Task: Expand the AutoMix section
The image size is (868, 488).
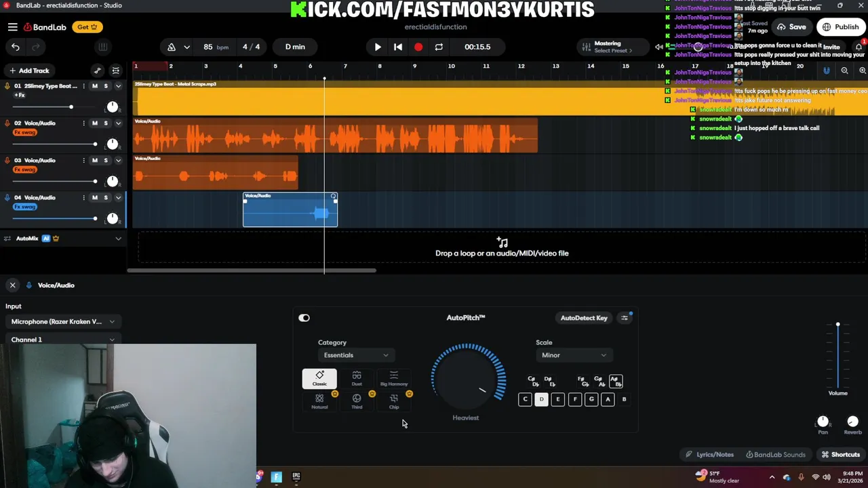Action: click(118, 239)
